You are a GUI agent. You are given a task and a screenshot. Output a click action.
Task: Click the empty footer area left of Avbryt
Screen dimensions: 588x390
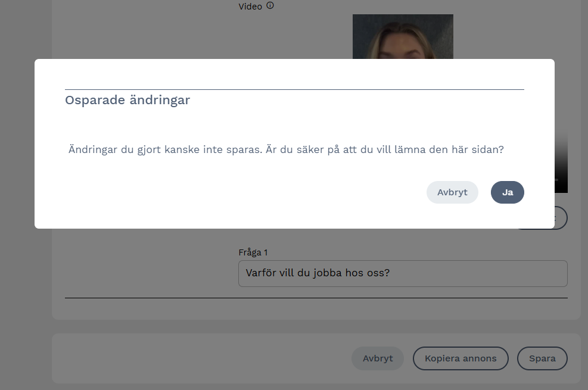coord(203,358)
